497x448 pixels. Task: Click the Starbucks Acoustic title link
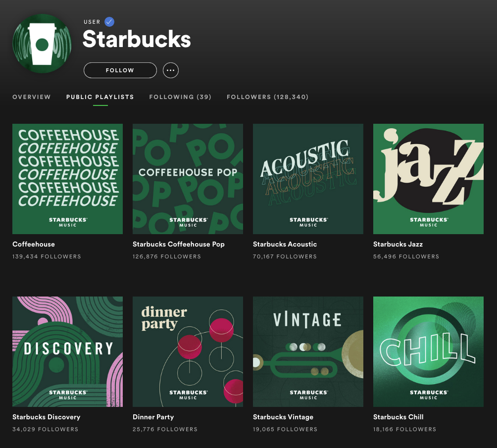(x=285, y=244)
